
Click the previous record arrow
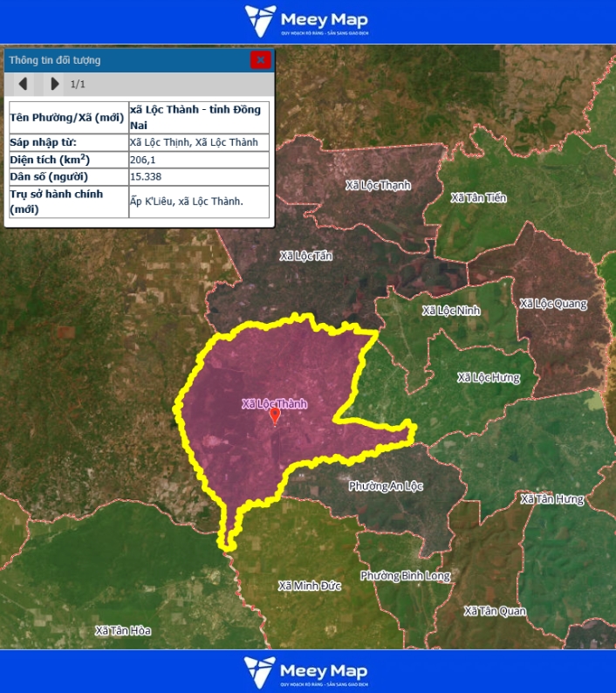[x=24, y=84]
